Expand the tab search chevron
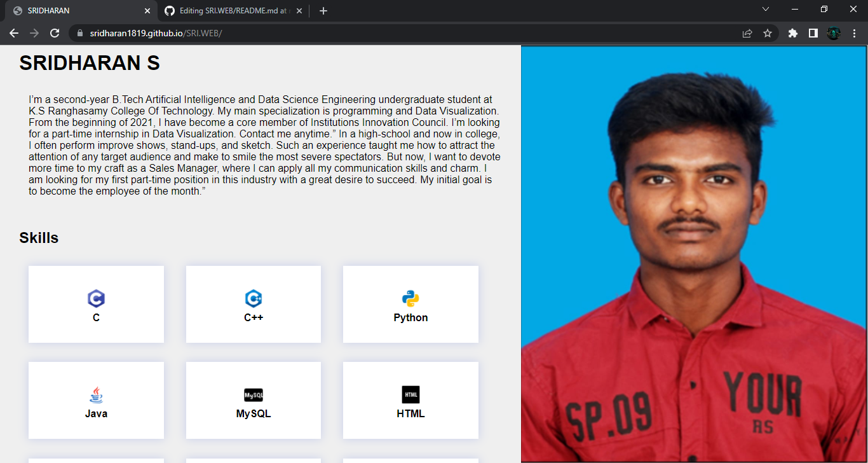This screenshot has width=868, height=463. 766,9
